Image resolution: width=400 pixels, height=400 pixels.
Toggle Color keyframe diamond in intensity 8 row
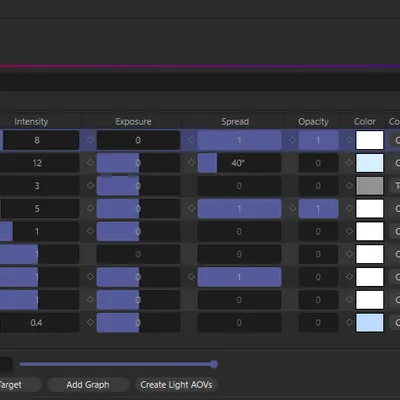349,140
